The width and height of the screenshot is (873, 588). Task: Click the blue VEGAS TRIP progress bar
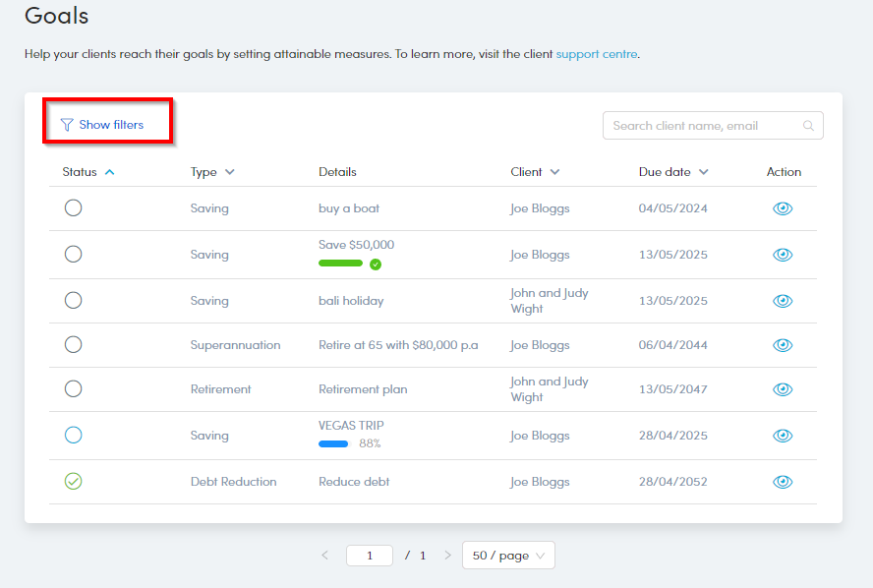pyautogui.click(x=333, y=443)
